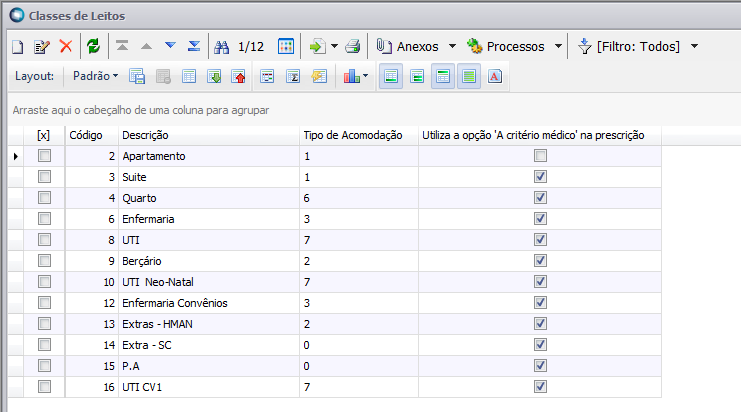This screenshot has width=741, height=412.
Task: Open the Processos menu
Action: pyautogui.click(x=506, y=46)
